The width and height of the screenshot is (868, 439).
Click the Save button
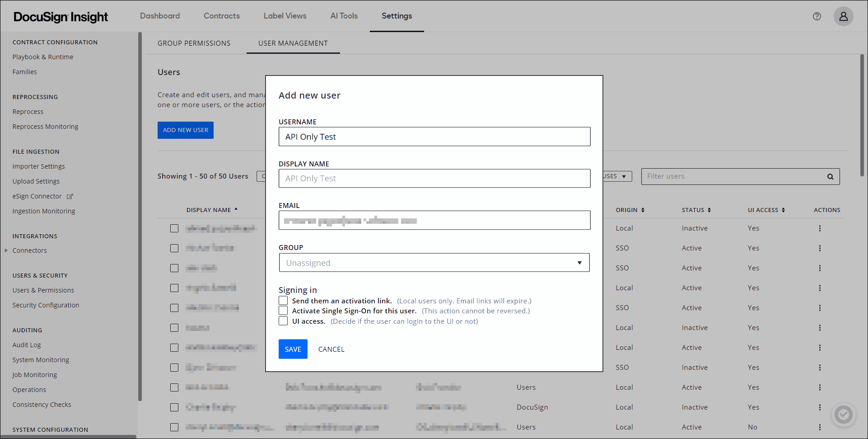click(x=293, y=349)
